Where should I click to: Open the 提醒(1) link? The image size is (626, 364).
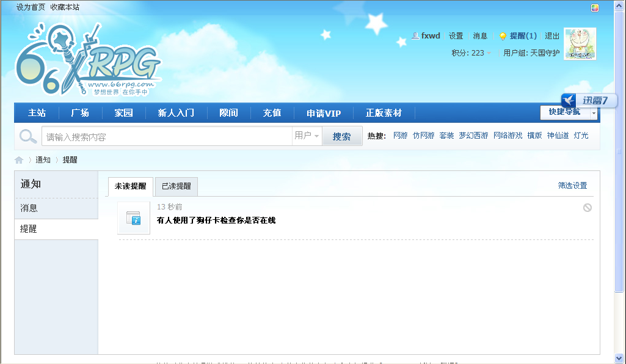tap(523, 36)
